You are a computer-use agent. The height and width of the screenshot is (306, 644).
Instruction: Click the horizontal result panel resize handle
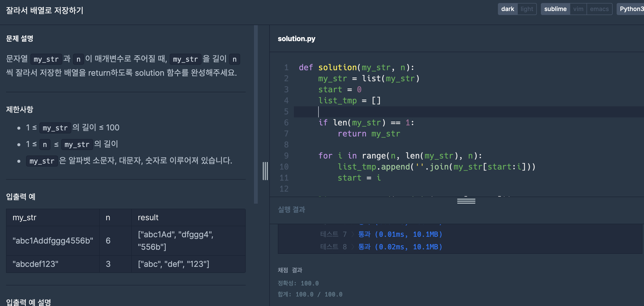(466, 201)
